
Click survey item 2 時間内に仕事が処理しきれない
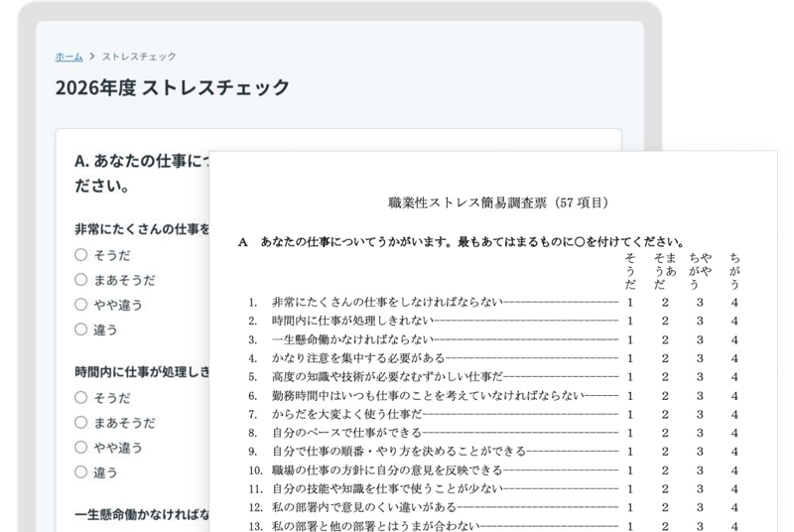(353, 321)
